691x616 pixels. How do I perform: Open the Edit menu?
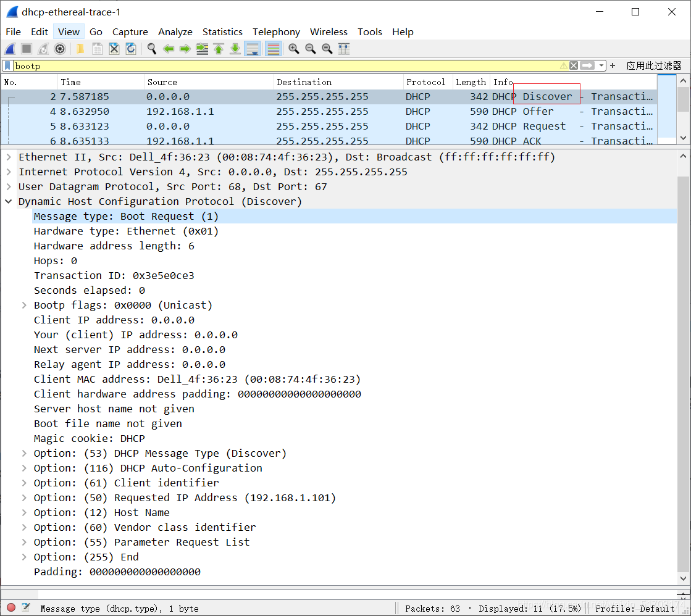pos(40,31)
